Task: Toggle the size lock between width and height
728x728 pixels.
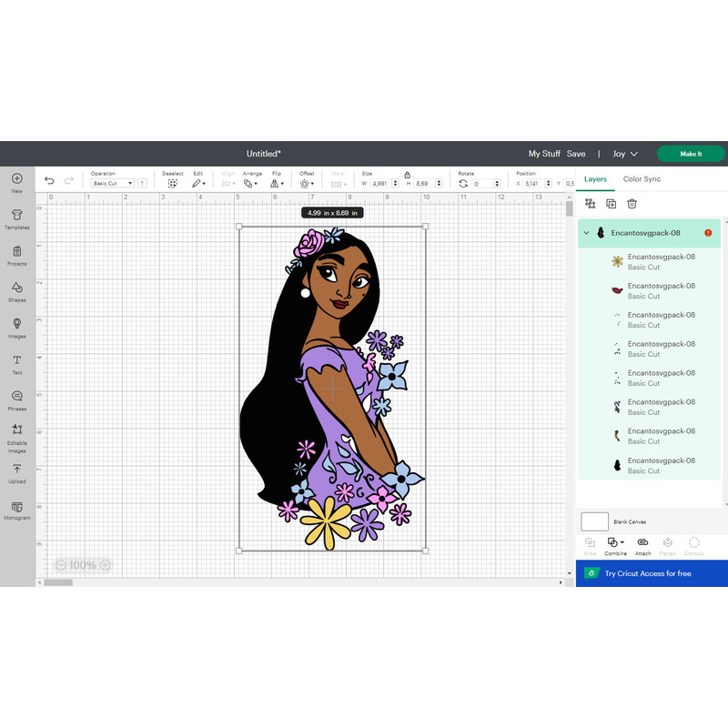Action: tap(407, 176)
